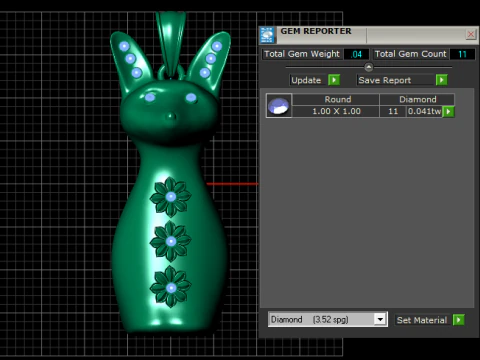Click the 0.041tw weight cell
This screenshot has width=480, height=360.
point(425,111)
